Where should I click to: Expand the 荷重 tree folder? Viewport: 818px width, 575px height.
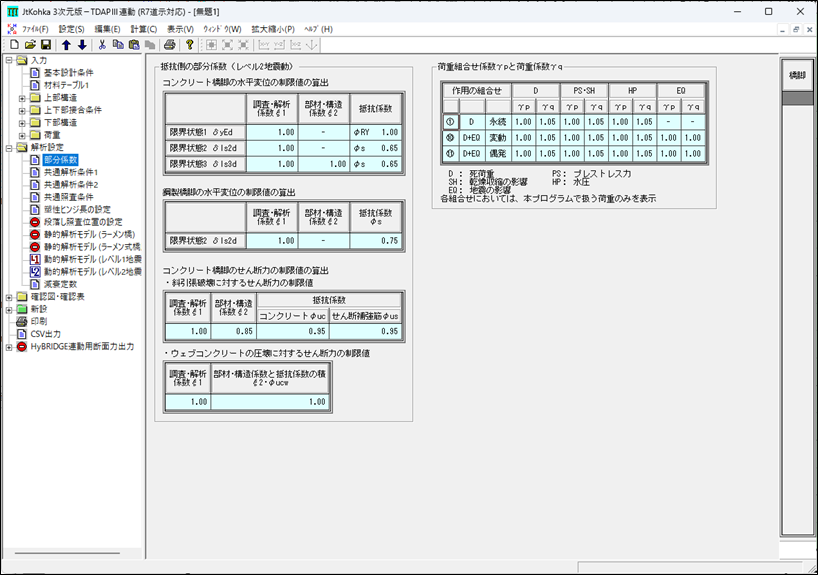[22, 135]
